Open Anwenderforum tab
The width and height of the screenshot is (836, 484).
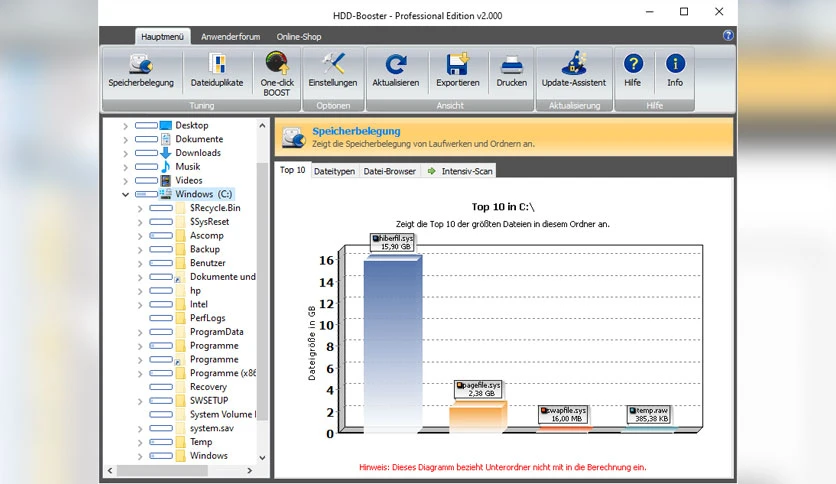coord(230,37)
